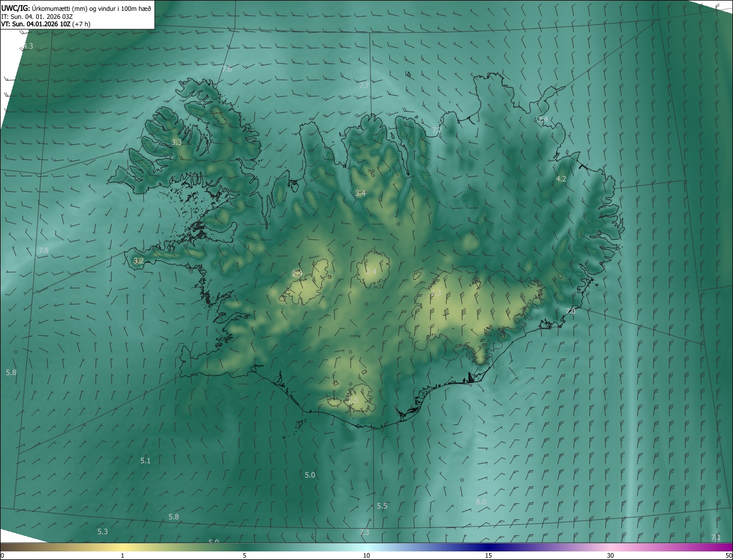Click the 7.6 value label north of Westfjords
Image resolution: width=733 pixels, height=560 pixels.
point(227,69)
